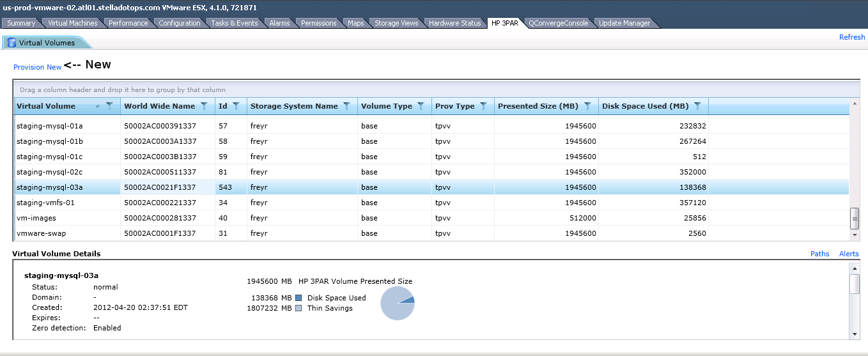Click details pane scrollbar down arrow
Image resolution: width=868 pixels, height=356 pixels.
click(x=855, y=334)
